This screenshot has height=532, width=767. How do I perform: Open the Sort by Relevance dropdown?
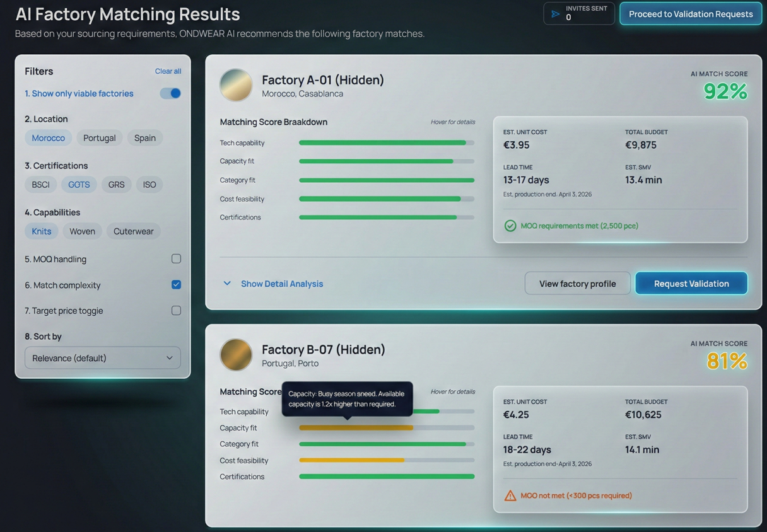click(x=102, y=358)
